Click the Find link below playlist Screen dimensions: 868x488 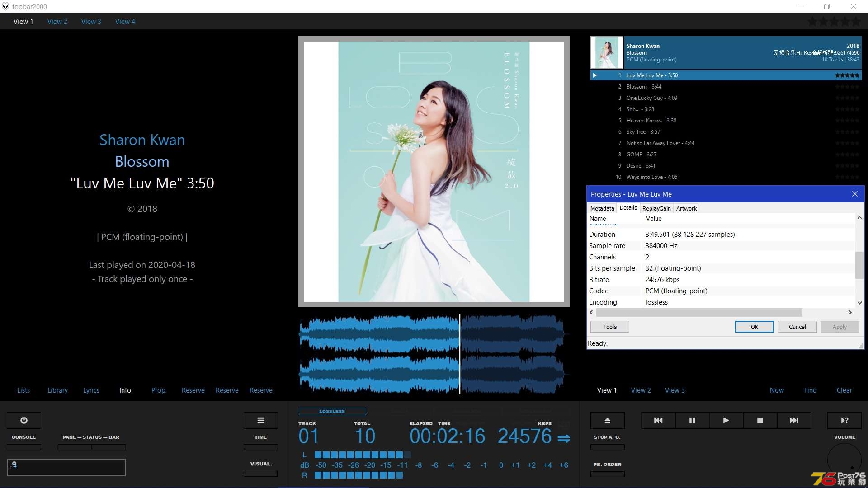(x=811, y=390)
